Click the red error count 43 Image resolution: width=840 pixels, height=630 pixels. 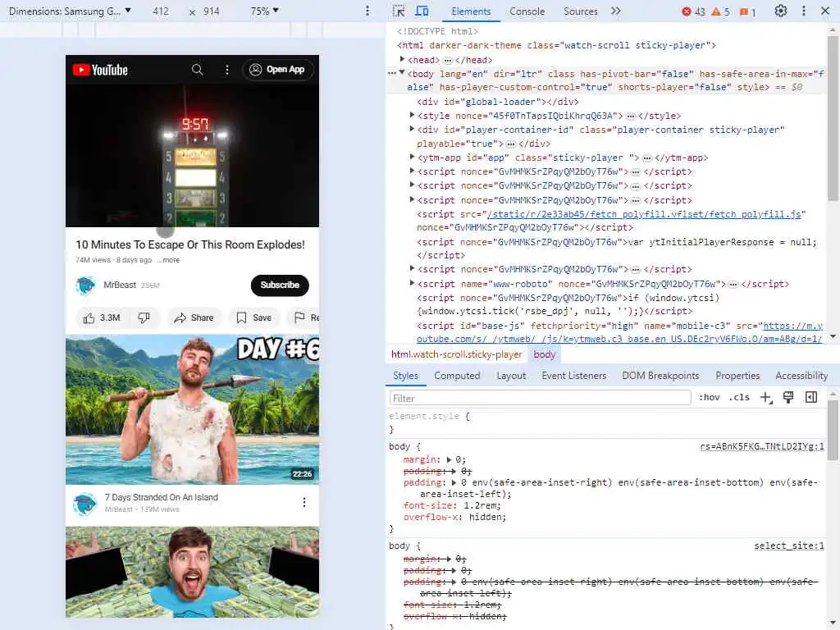pyautogui.click(x=693, y=11)
